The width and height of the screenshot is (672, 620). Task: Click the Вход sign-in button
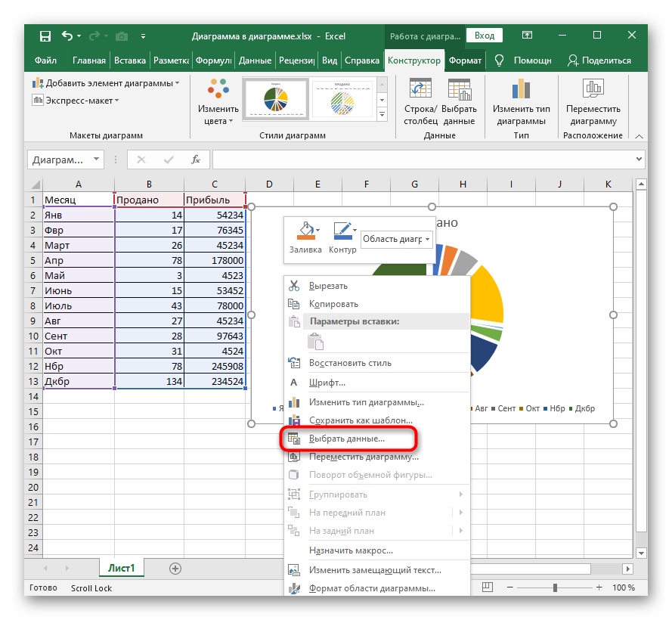(485, 36)
